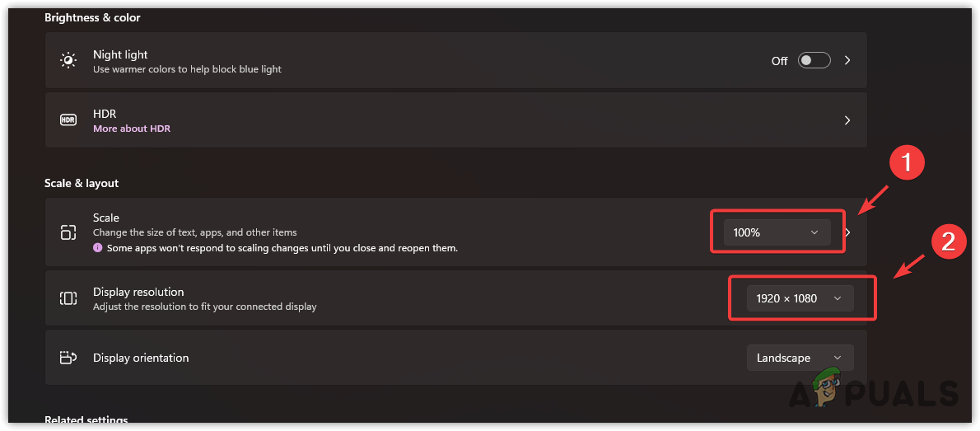This screenshot has width=980, height=431.
Task: Open the More about HDR link
Action: point(132,129)
